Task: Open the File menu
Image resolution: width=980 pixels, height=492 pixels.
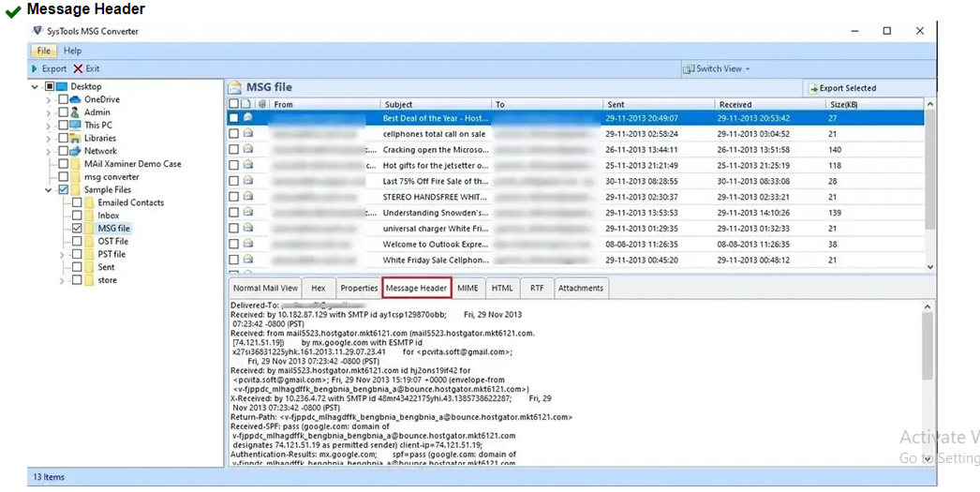Action: [43, 51]
